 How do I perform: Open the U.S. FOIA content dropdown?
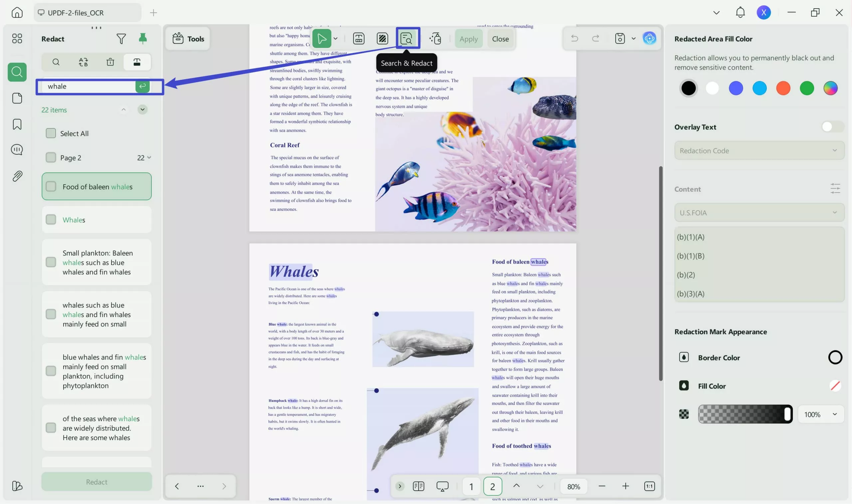pos(759,212)
